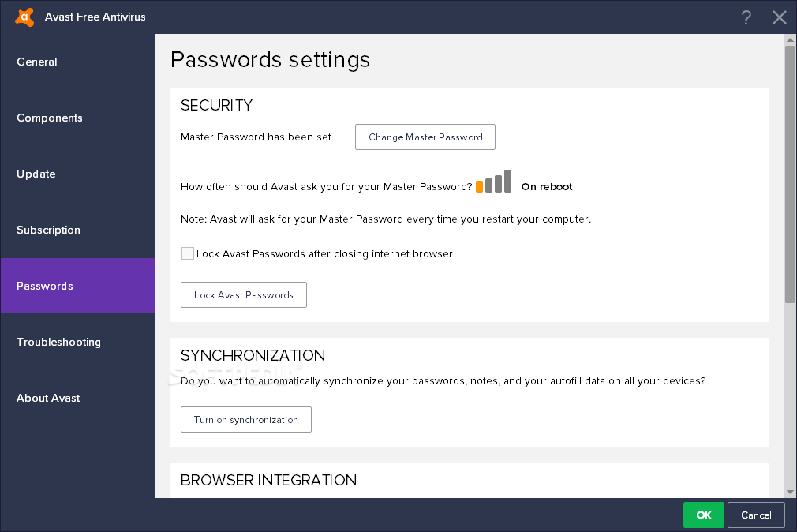Select the tallest frequency level bar

507,181
